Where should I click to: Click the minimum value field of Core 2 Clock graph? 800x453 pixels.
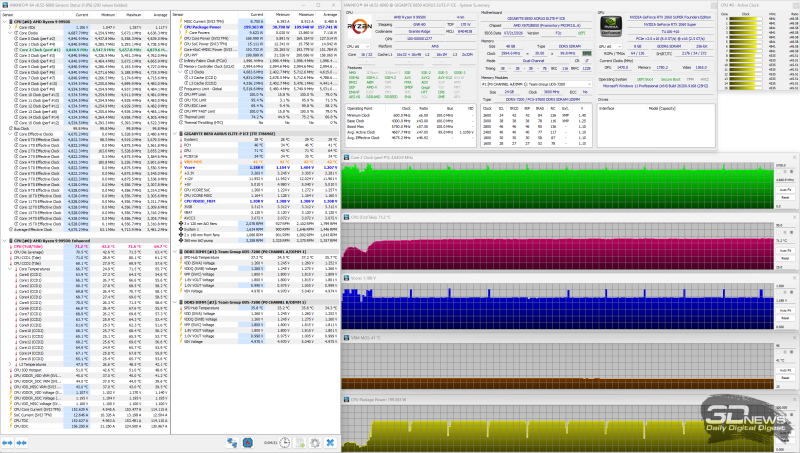pyautogui.click(x=785, y=206)
